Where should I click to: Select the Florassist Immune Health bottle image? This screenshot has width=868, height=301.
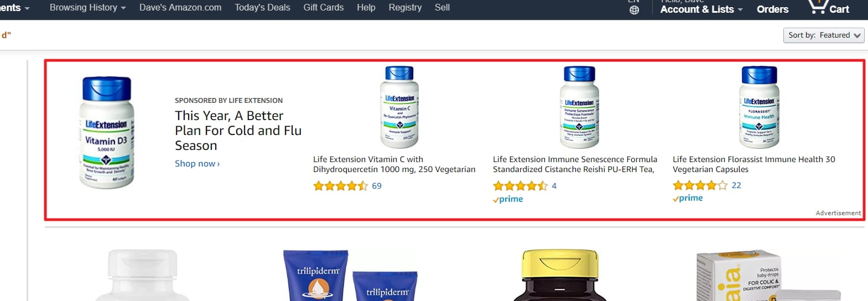click(759, 107)
